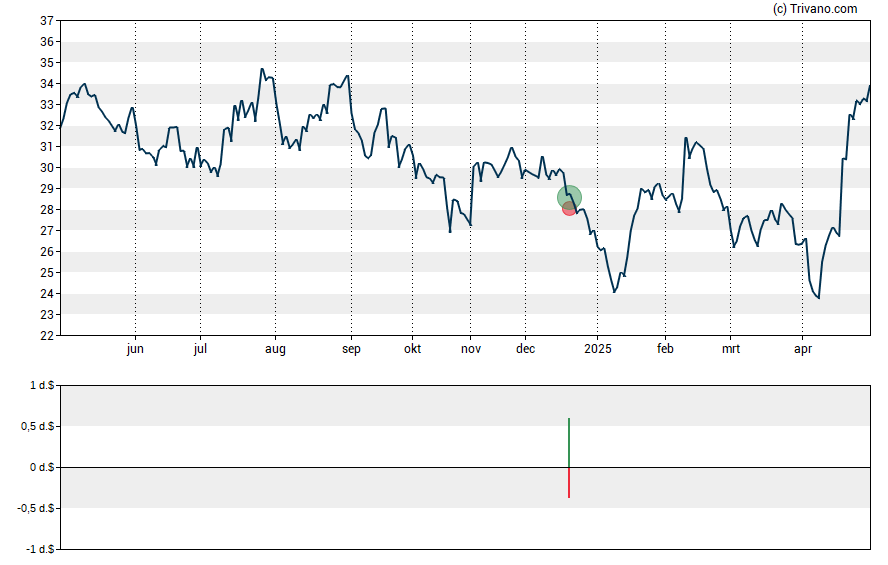Click the 36 price axis label
This screenshot has width=888, height=565.
[46, 42]
